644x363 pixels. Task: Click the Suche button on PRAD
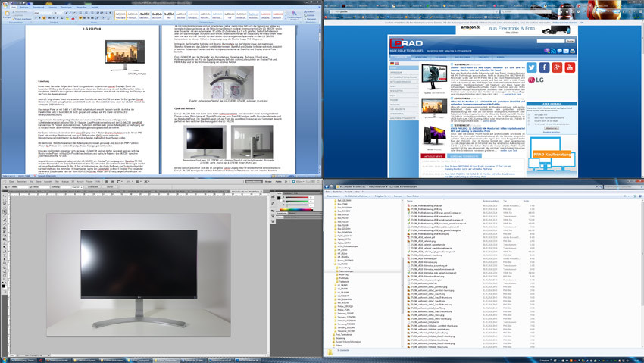570,41
